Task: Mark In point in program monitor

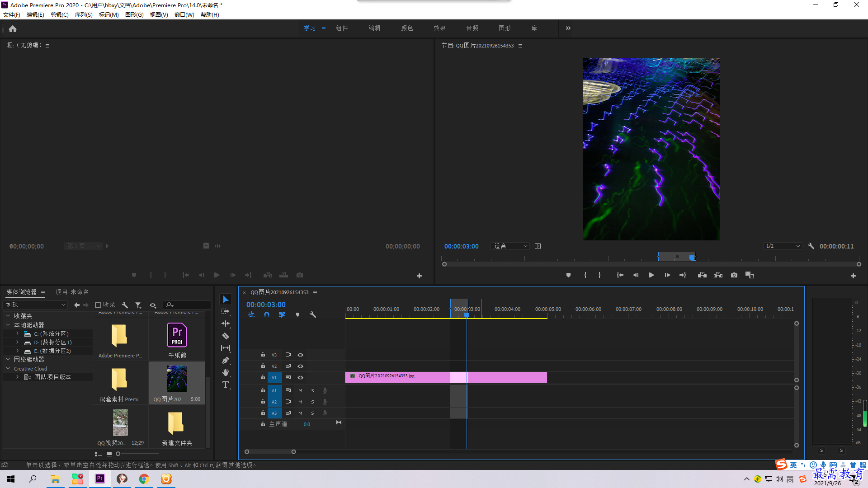Action: click(585, 275)
